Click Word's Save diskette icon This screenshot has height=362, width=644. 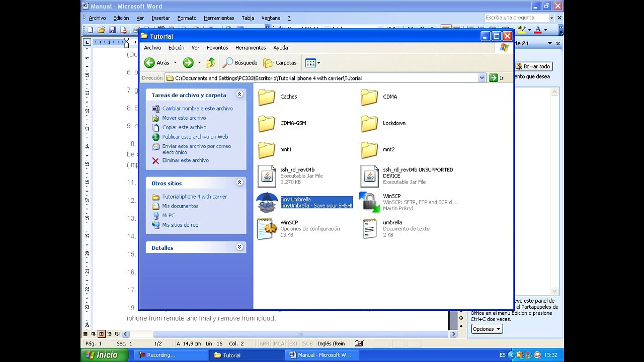pyautogui.click(x=112, y=30)
